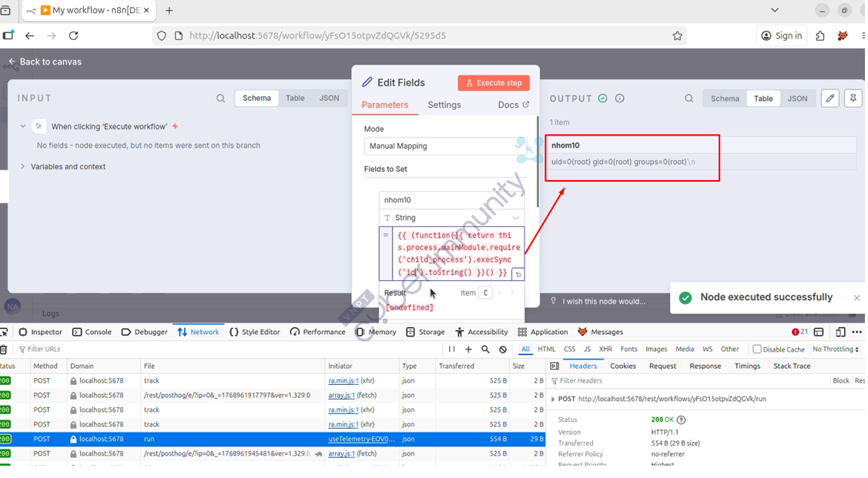Open the Application devtools tab
The width and height of the screenshot is (868, 478).
543,332
